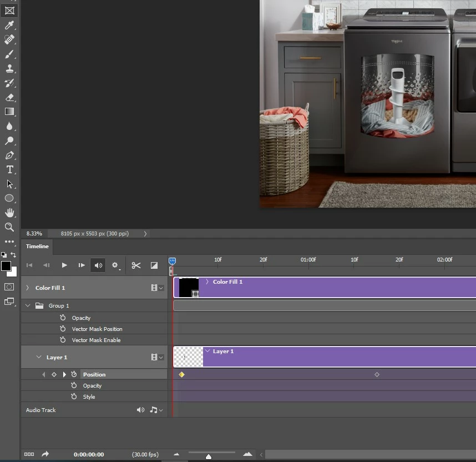Collapse the Group 1 track

(x=27, y=306)
